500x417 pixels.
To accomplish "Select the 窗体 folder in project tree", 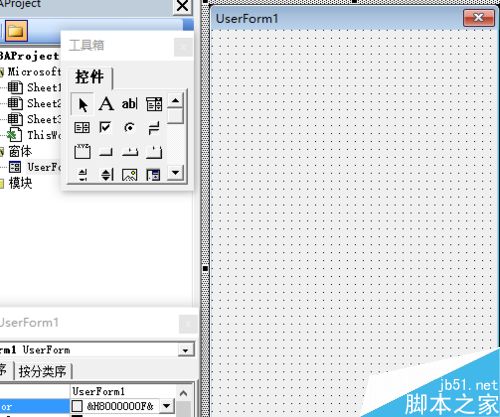I will [x=20, y=151].
